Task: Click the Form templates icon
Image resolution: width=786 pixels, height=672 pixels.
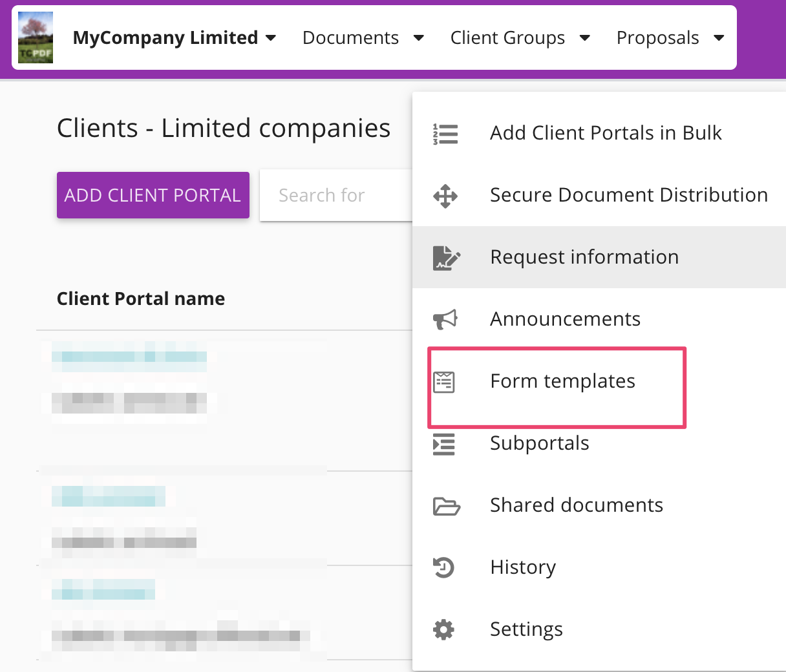Action: coord(444,382)
